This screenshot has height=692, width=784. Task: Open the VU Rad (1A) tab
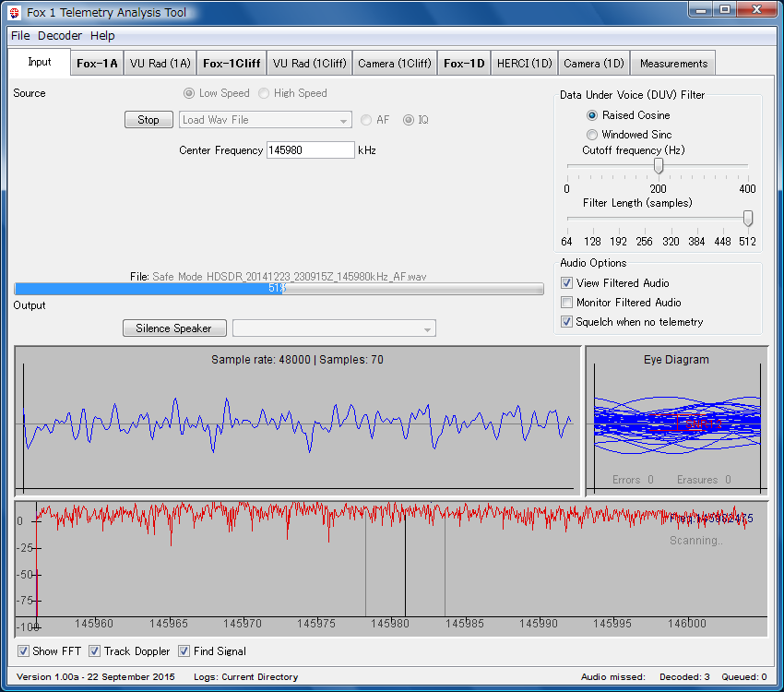(160, 64)
